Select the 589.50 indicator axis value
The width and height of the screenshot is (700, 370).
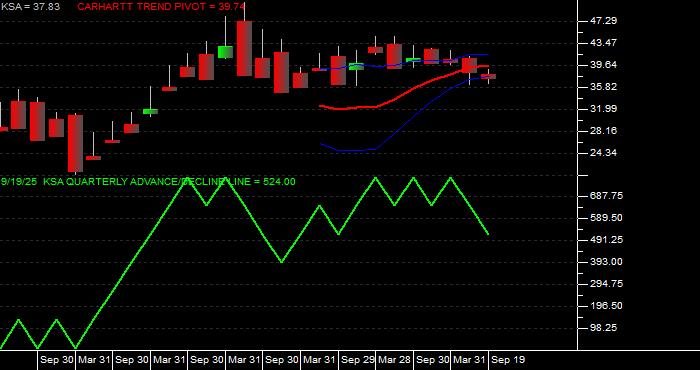tap(607, 218)
